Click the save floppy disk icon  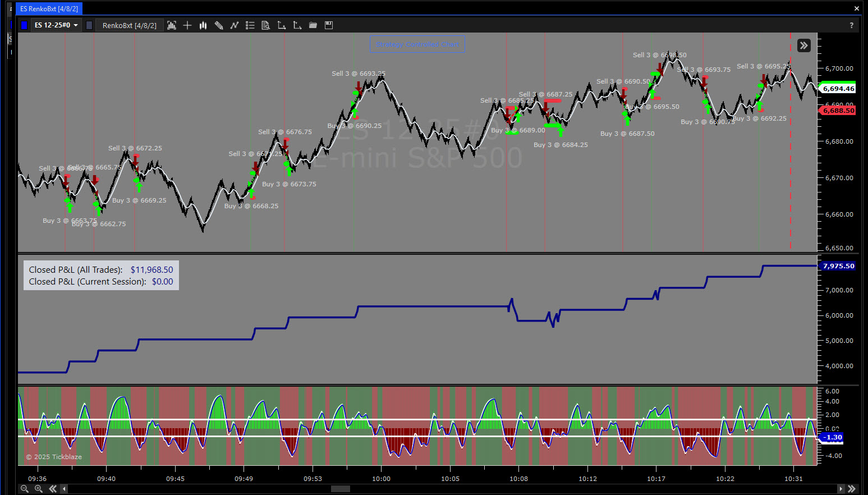pyautogui.click(x=329, y=25)
